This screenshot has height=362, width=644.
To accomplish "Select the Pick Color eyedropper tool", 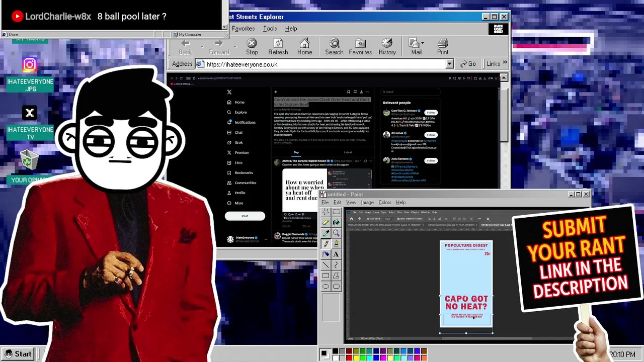I will point(326,233).
